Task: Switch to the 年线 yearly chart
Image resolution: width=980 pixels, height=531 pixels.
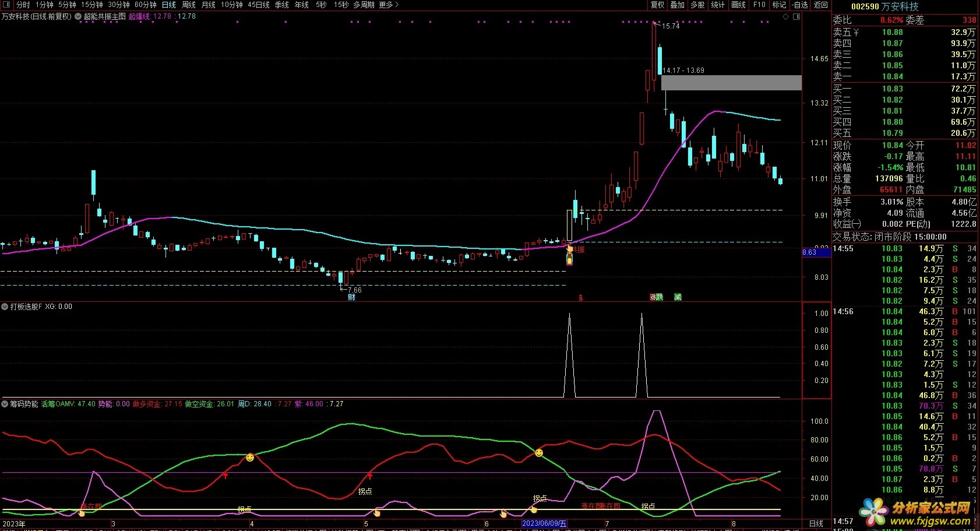Action: tap(302, 5)
